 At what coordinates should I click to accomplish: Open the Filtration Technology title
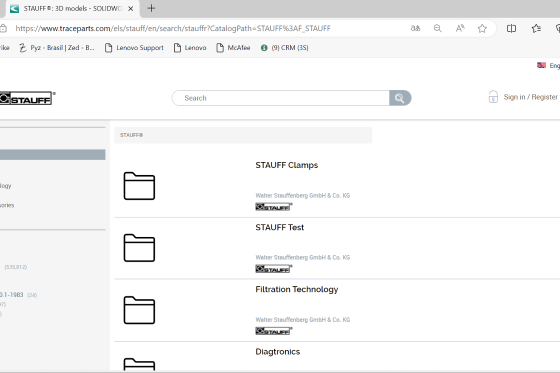point(297,289)
